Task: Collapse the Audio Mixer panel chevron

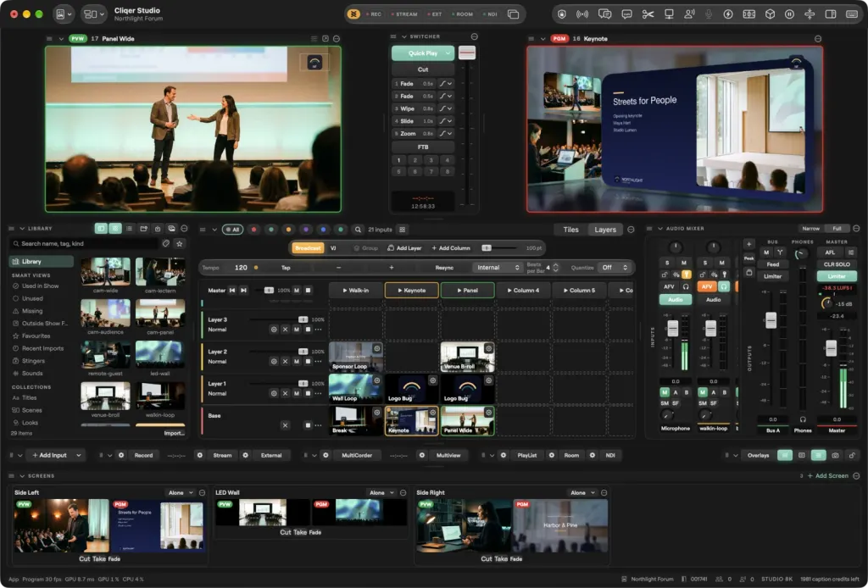Action: (659, 229)
